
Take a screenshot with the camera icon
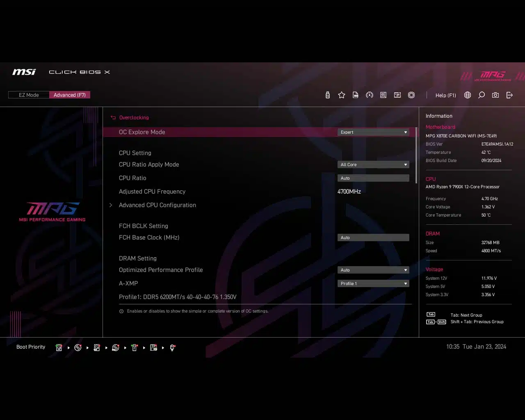[495, 95]
